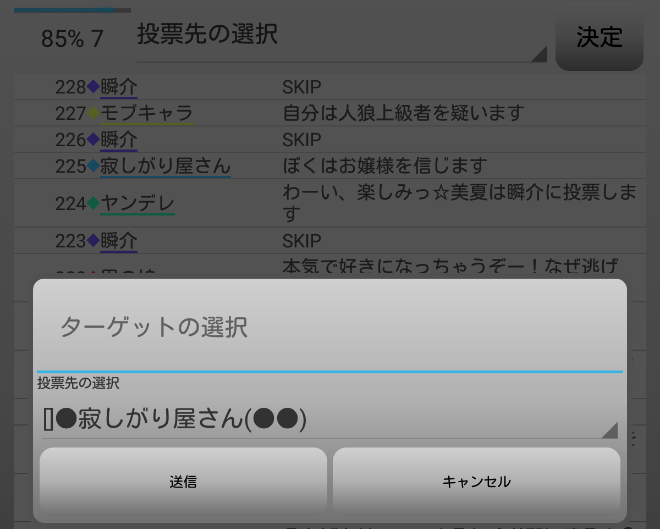
Task: Tap 寂しがり屋さん name in row 225
Action: tap(165, 165)
